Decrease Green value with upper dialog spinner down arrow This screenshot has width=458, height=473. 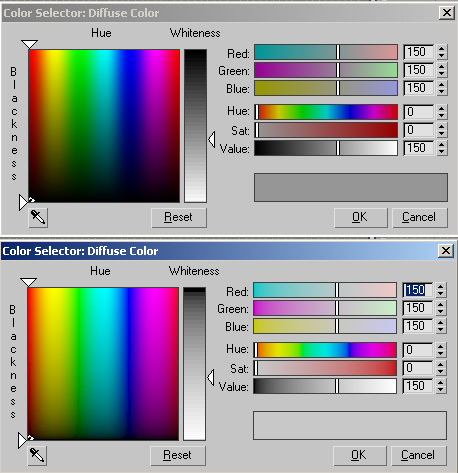point(442,74)
